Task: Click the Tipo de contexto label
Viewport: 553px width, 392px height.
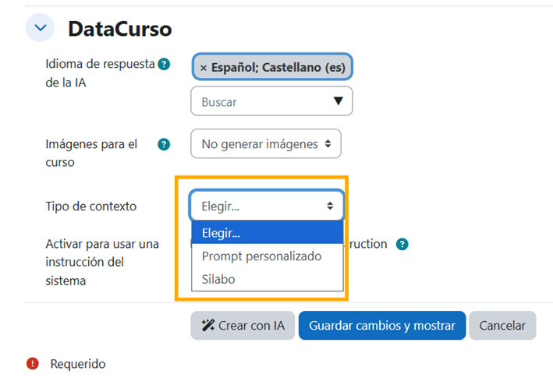Action: (91, 207)
